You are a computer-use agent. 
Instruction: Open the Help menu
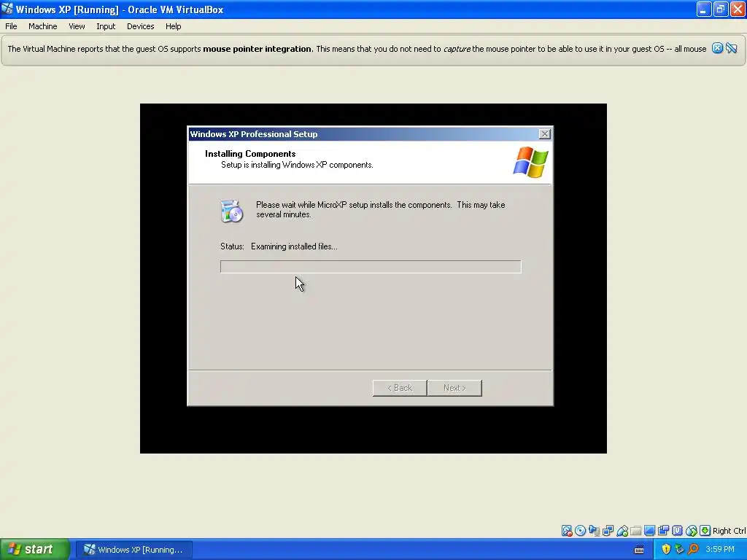[x=174, y=26]
